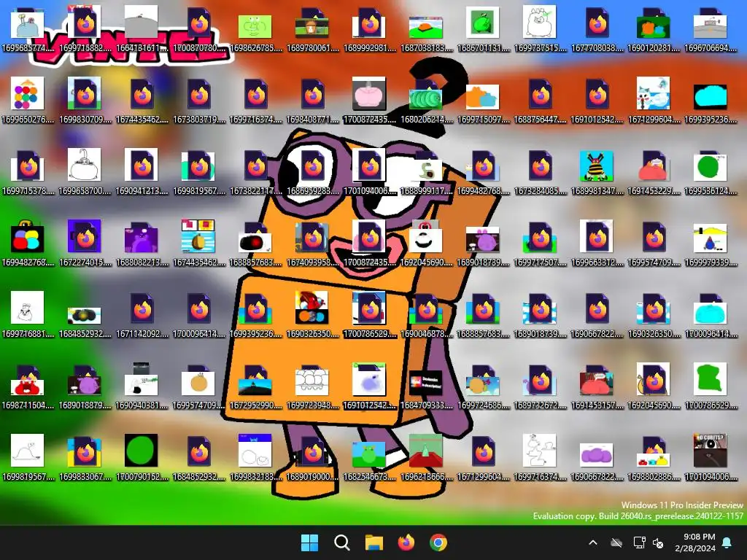This screenshot has height=560, width=747.
Task: Select desktop file 1688082213
Action: tap(142, 244)
